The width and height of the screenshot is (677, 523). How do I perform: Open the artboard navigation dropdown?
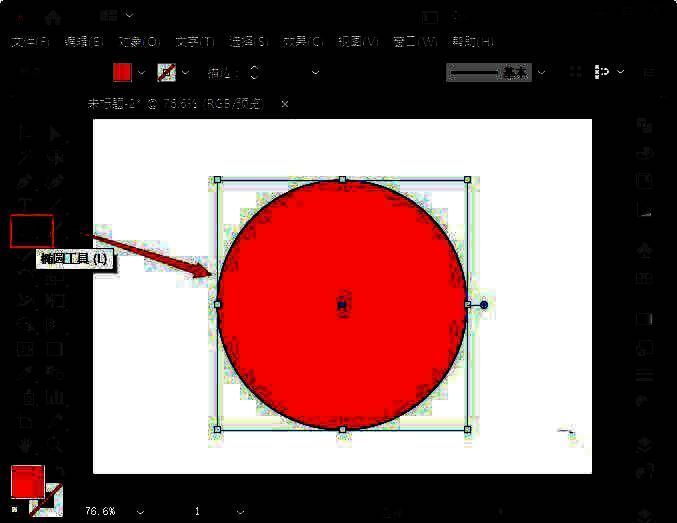click(240, 512)
